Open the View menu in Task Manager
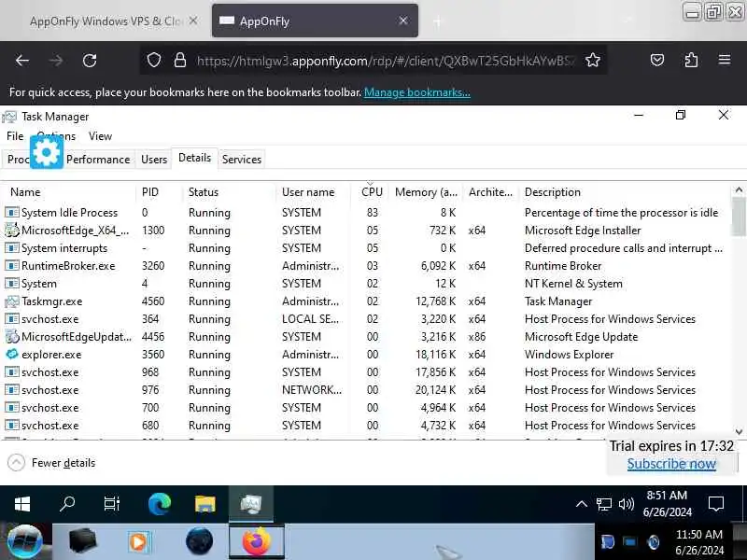This screenshot has height=560, width=747. click(x=100, y=136)
